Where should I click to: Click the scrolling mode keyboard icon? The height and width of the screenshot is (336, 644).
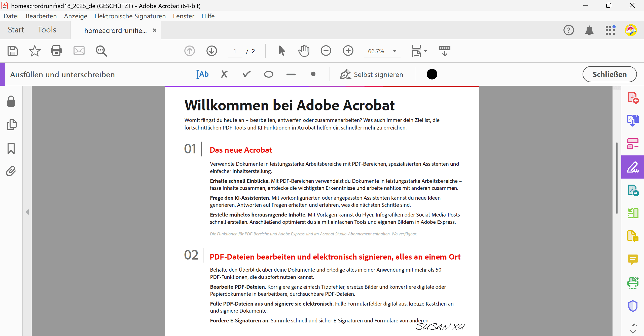click(x=445, y=51)
